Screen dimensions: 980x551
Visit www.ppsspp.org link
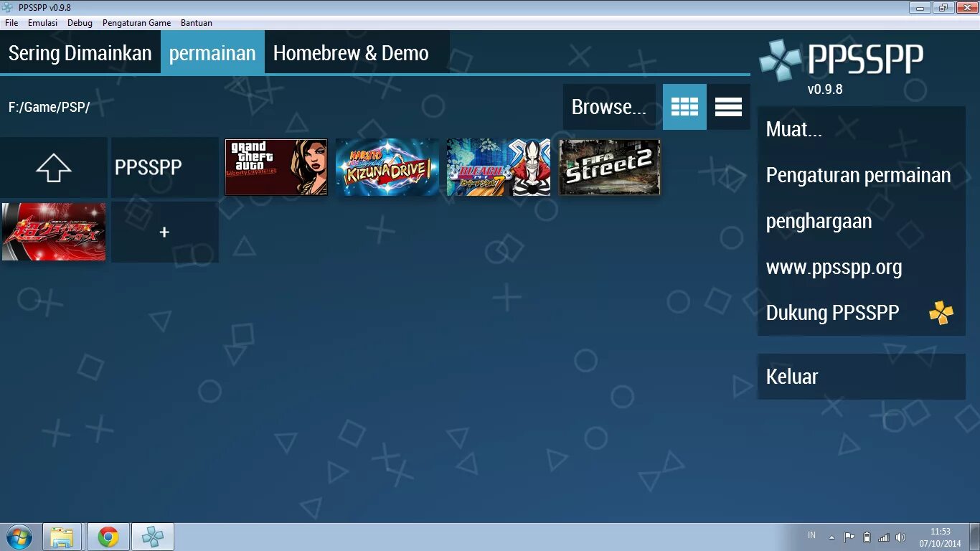click(x=861, y=267)
